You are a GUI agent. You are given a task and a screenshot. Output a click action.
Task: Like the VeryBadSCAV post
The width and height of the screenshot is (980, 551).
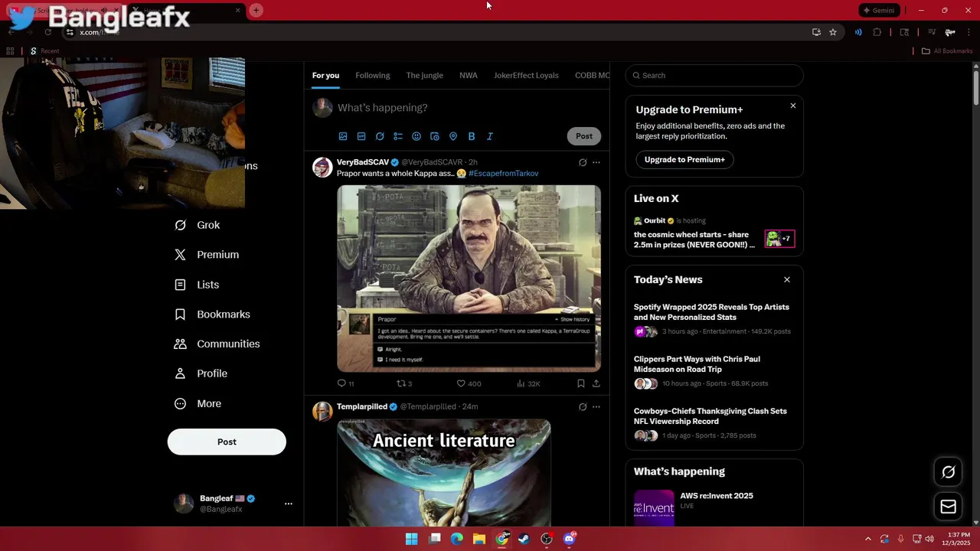pyautogui.click(x=469, y=383)
